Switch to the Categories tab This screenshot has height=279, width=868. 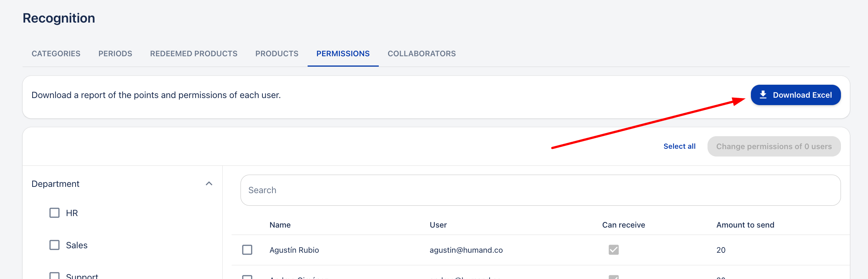(56, 54)
